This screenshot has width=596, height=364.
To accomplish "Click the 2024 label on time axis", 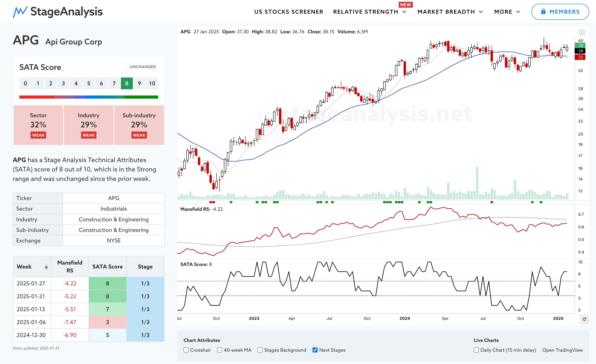I will (x=405, y=318).
